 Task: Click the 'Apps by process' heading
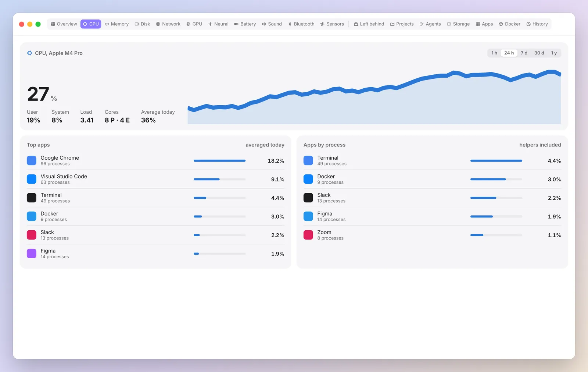(325, 145)
